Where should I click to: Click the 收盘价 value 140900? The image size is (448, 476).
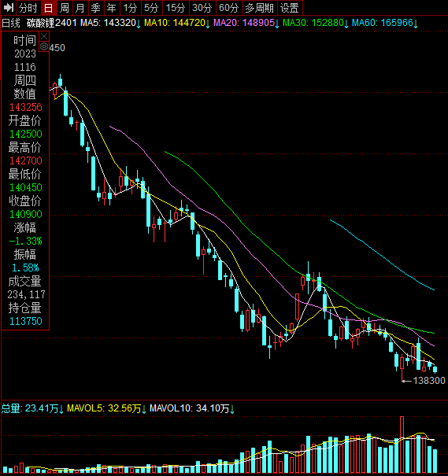click(x=25, y=214)
